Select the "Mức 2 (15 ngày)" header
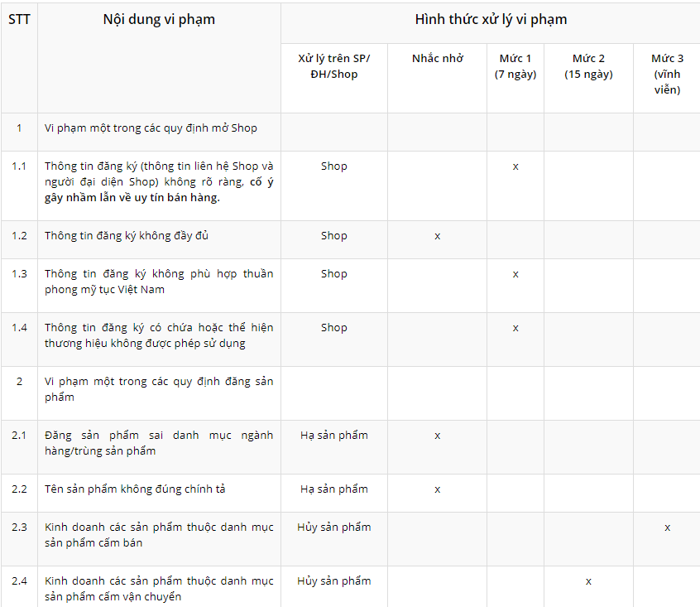 [x=588, y=66]
